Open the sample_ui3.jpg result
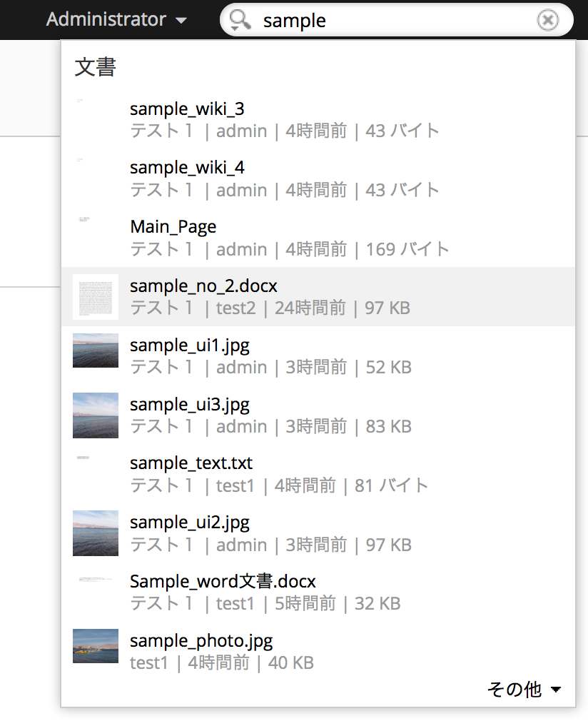 tap(189, 405)
